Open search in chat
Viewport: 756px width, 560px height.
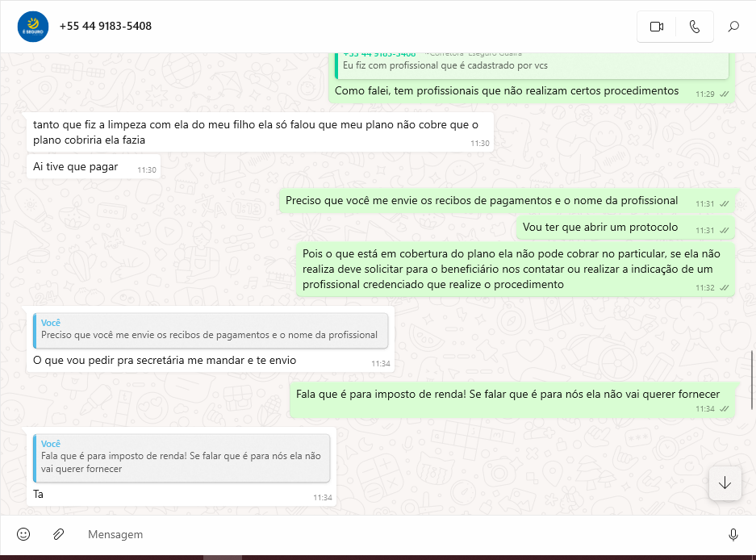[733, 27]
